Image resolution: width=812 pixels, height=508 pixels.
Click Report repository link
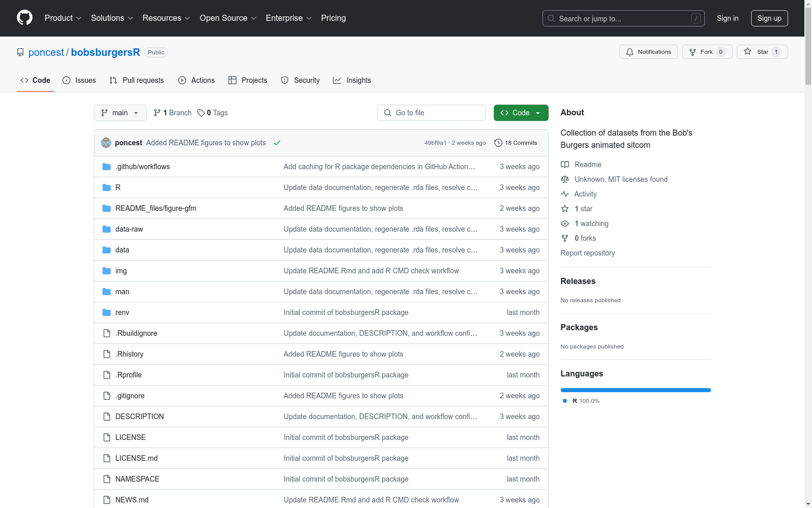pos(588,253)
